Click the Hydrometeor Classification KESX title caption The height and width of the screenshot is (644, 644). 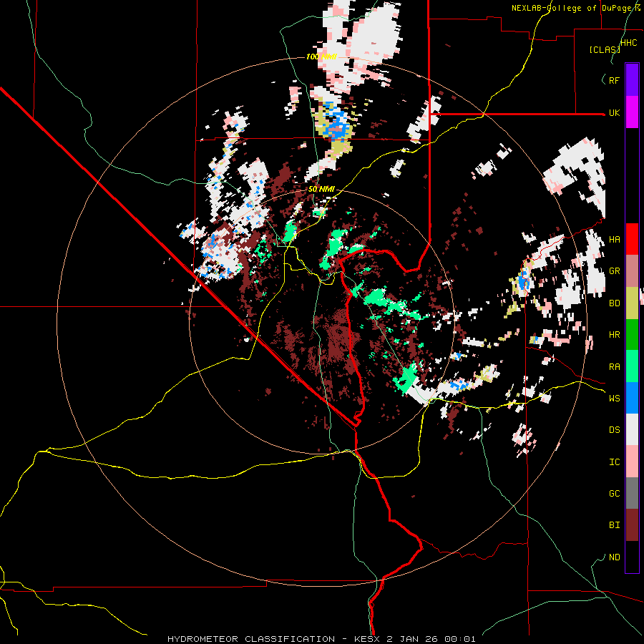coord(321,639)
